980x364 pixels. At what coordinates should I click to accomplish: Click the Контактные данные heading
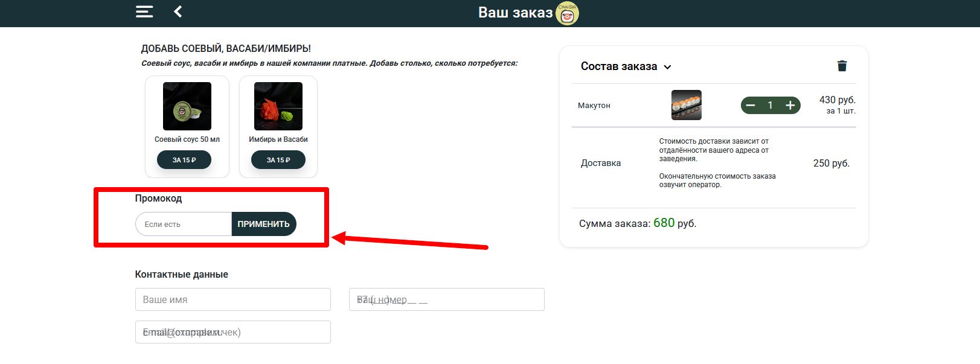coord(182,274)
